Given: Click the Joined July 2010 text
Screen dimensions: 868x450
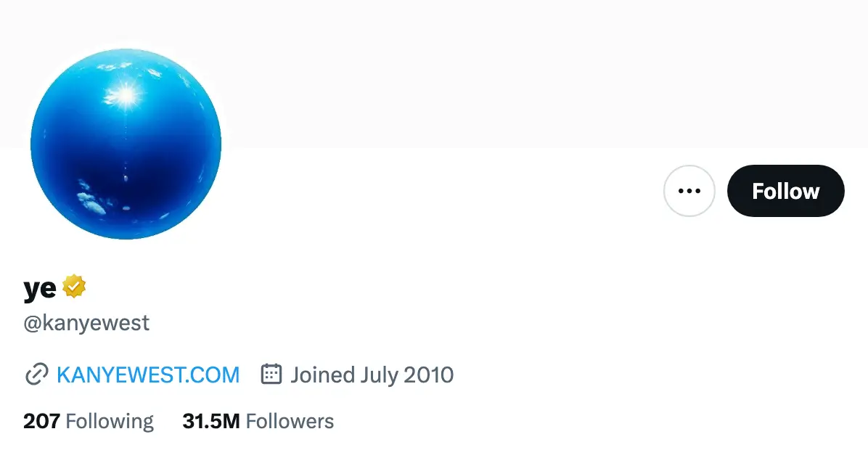Looking at the screenshot, I should tap(371, 375).
